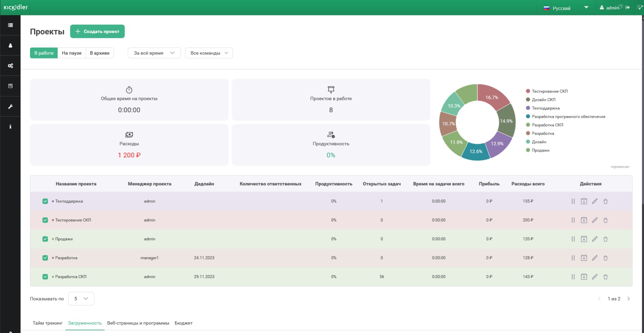Delete the Продажи project
Screen dimensions: 644x333
(x=606, y=239)
